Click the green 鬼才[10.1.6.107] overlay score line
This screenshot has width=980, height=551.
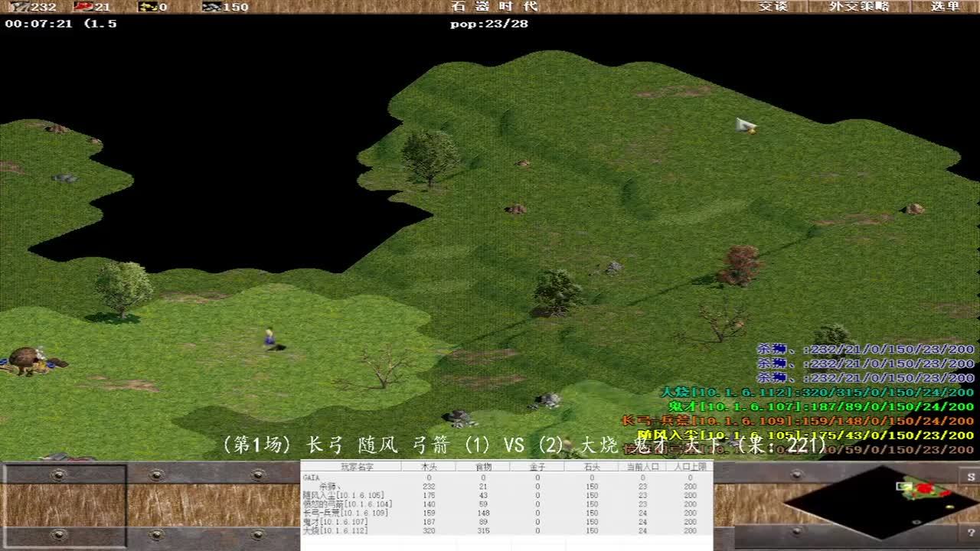[821, 407]
